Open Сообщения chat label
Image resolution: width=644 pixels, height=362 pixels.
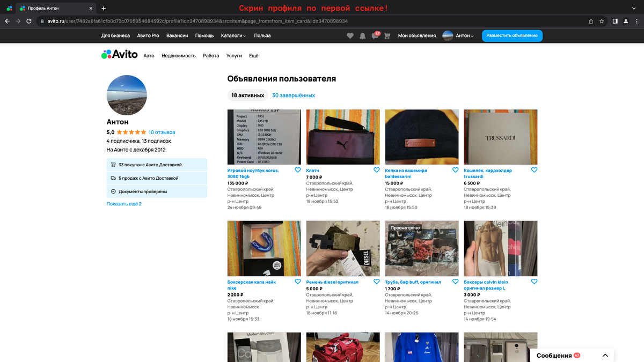[x=554, y=356]
